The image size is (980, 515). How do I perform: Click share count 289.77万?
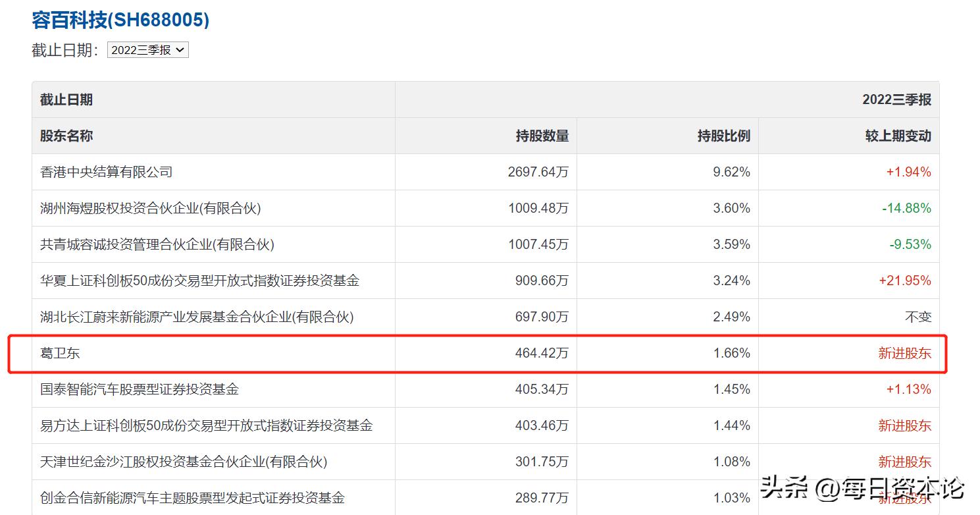click(x=542, y=499)
